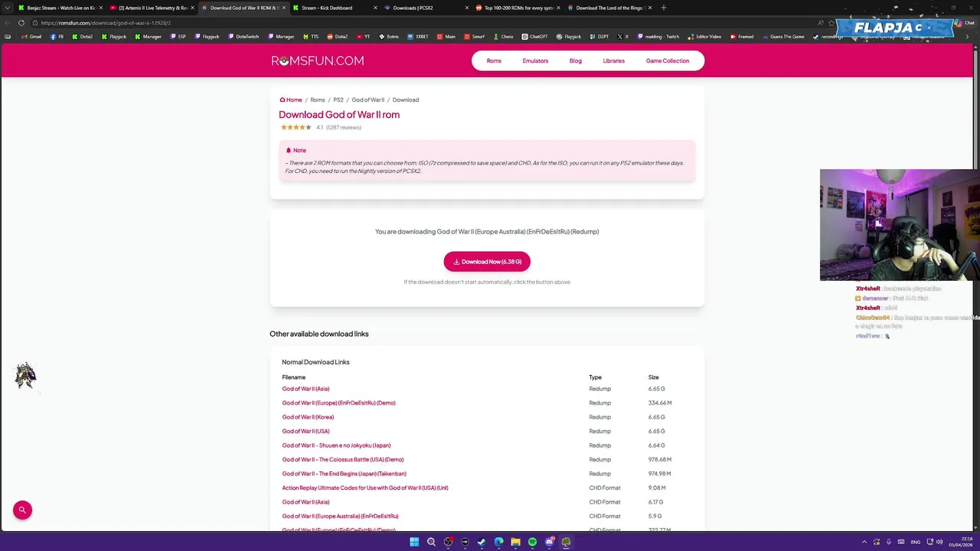Open the Emulators menu in the header
Screen dimensions: 980x551
click(x=535, y=60)
